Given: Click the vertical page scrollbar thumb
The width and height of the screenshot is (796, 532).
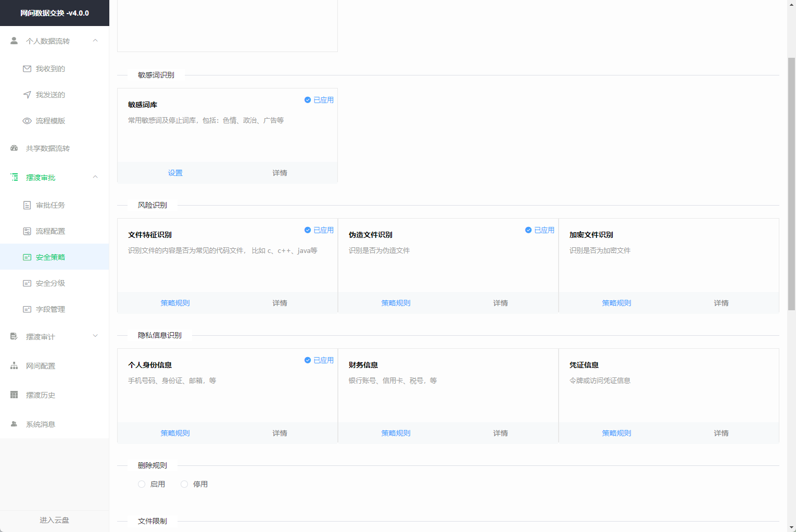Looking at the screenshot, I should [791, 182].
